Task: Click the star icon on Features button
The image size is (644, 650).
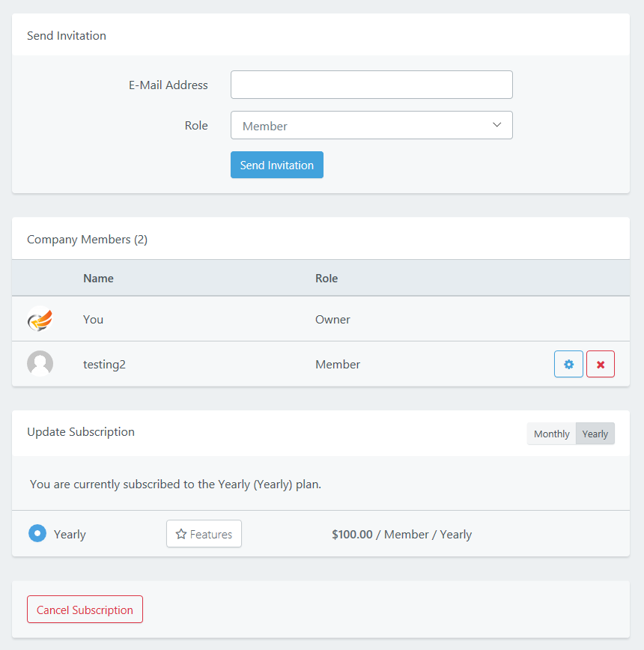Action: click(x=180, y=534)
